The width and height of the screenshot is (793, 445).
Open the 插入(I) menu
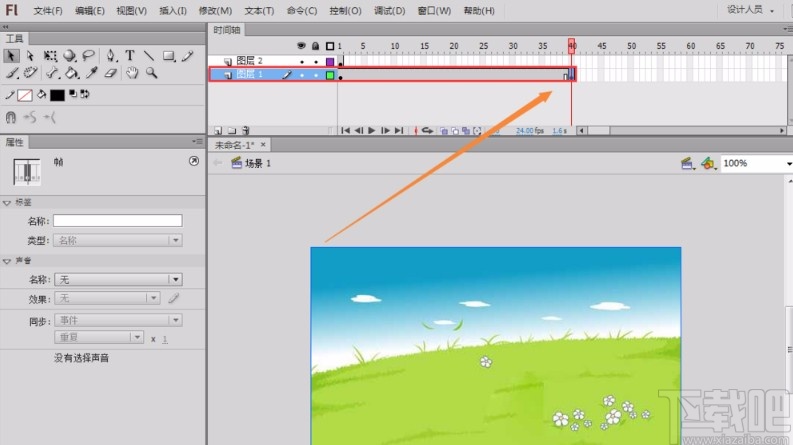tap(172, 11)
